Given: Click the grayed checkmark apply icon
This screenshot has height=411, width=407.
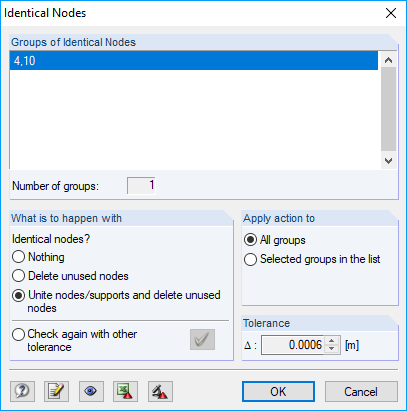Looking at the screenshot, I should click(x=202, y=340).
